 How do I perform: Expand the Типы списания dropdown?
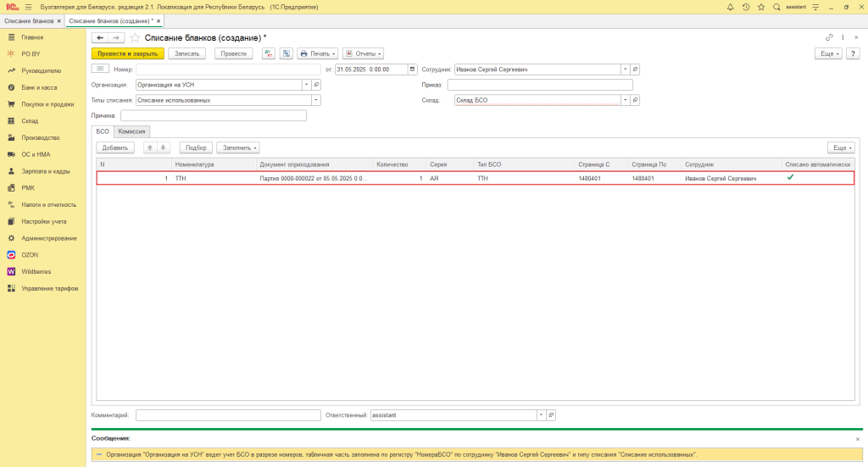pos(316,100)
